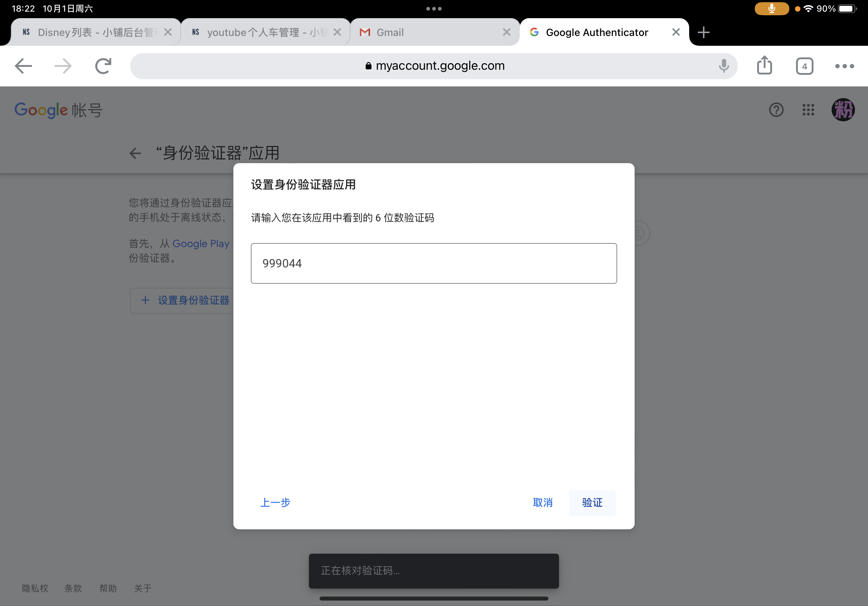Image resolution: width=868 pixels, height=606 pixels.
Task: Open the browser three-dot menu
Action: point(844,66)
